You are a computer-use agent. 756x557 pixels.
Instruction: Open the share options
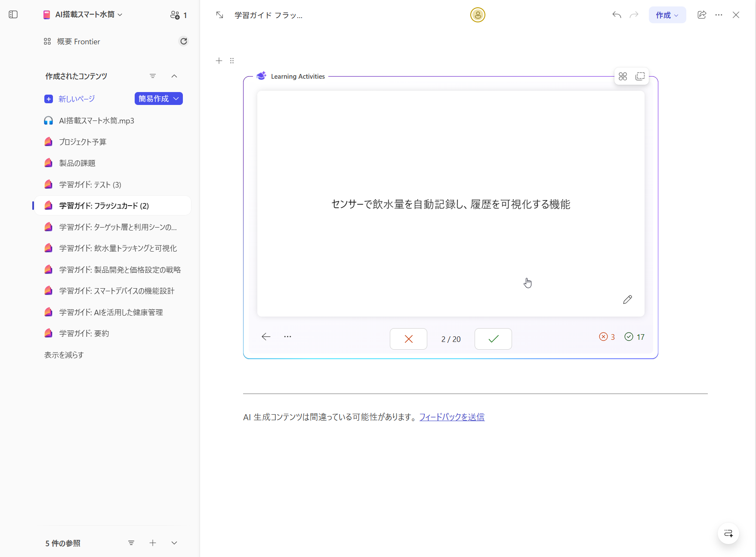tap(702, 15)
